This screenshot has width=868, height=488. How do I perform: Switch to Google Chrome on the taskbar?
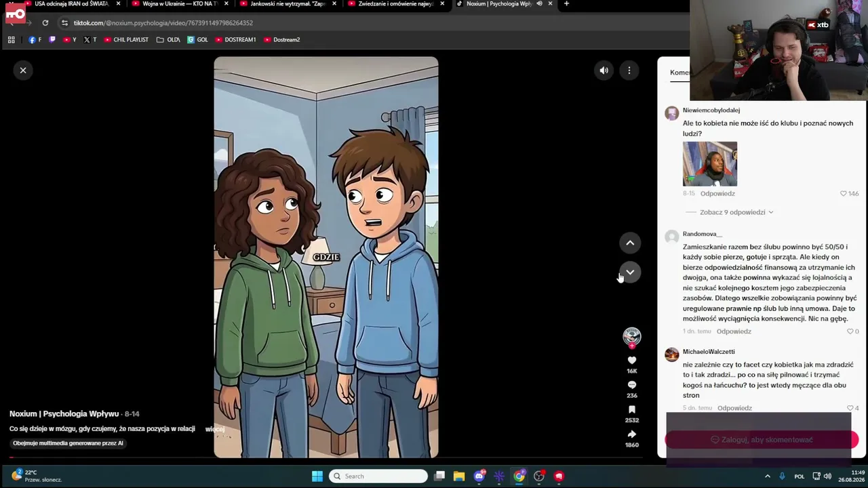[519, 476]
